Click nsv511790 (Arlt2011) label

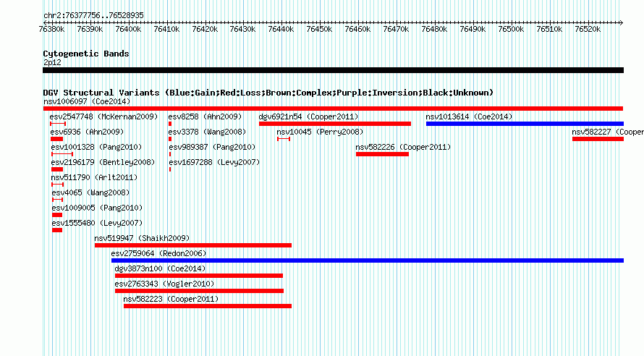pyautogui.click(x=94, y=177)
